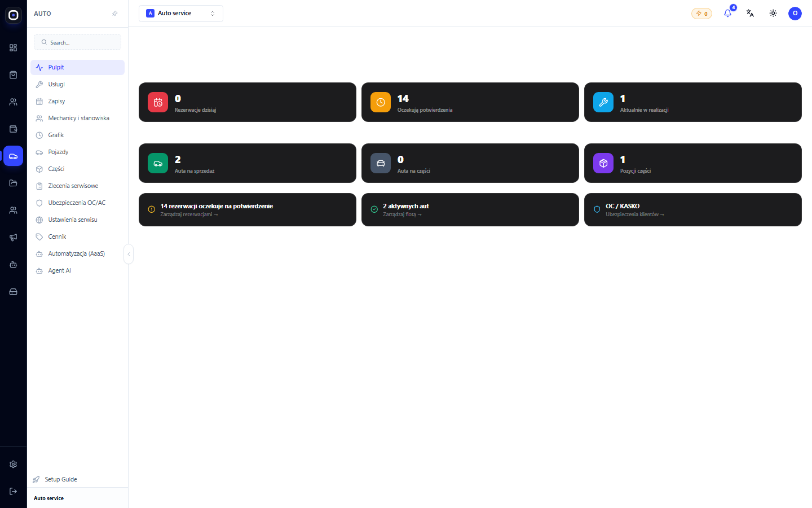Click the megaphone marketing icon in rail
812x508 pixels.
coord(14,238)
